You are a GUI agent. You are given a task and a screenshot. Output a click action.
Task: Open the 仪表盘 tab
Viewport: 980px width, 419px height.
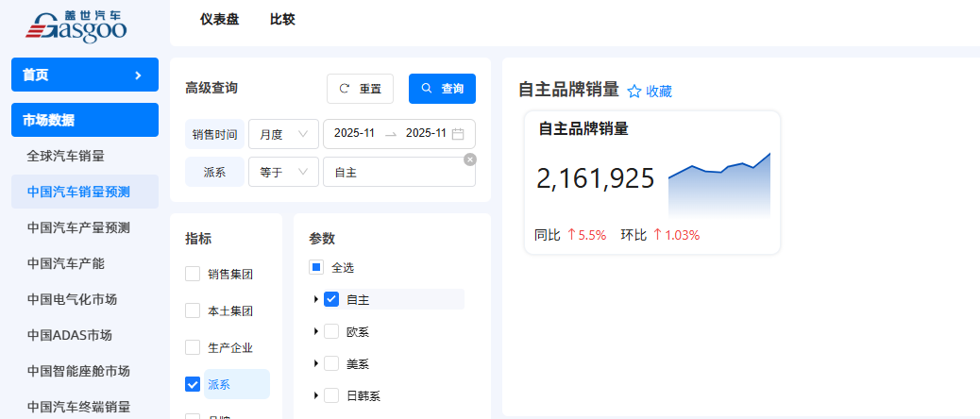[x=219, y=20]
